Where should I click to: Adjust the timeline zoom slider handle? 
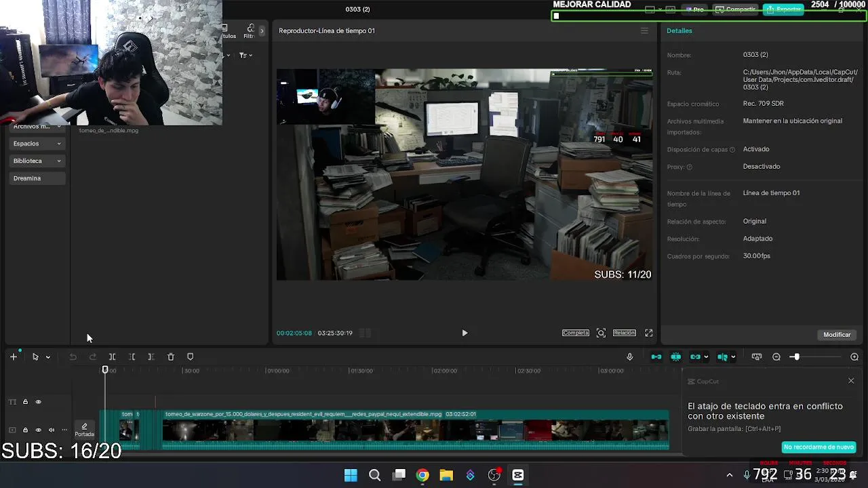point(795,357)
